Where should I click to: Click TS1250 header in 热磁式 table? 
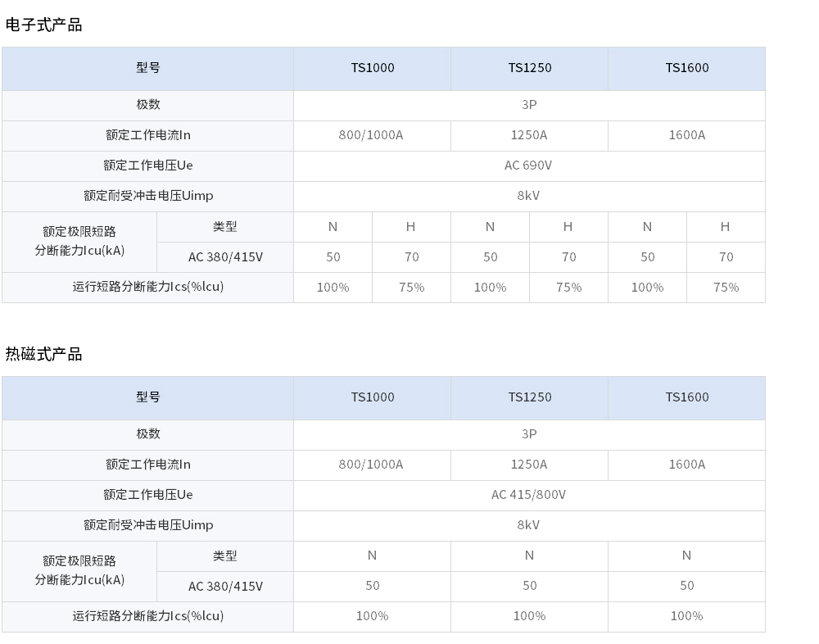pos(530,397)
